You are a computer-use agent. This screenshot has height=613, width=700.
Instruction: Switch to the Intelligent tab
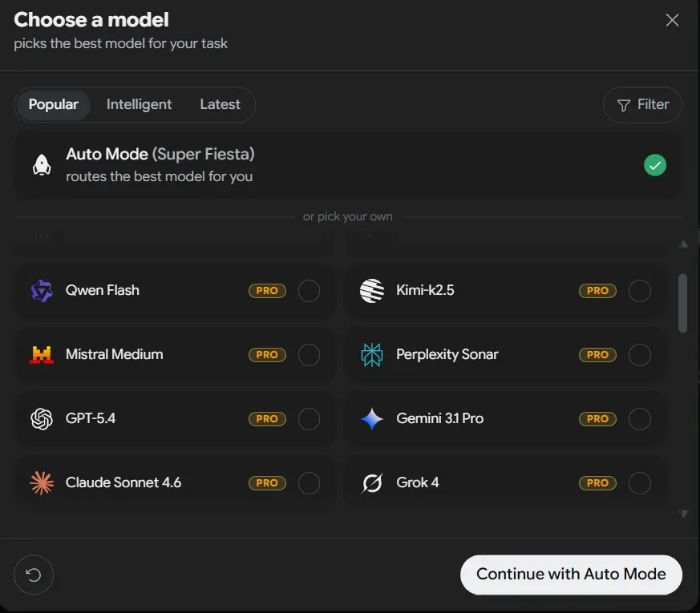[x=139, y=105]
